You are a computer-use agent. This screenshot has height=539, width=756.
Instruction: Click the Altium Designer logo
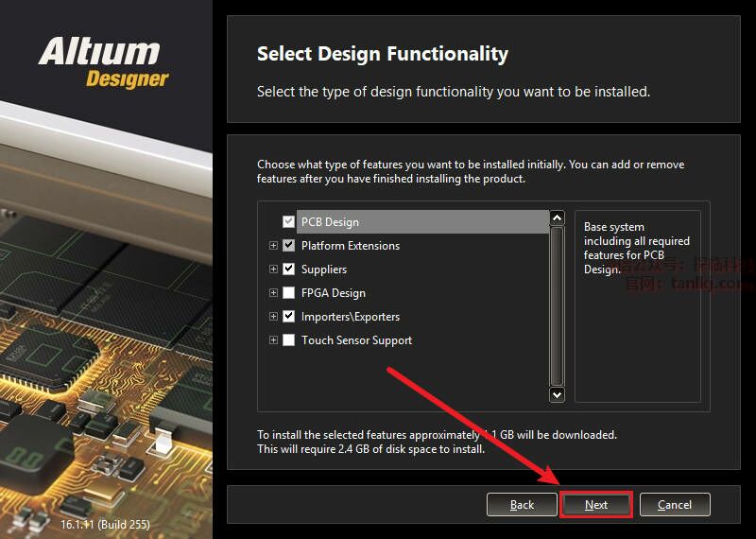point(104,63)
